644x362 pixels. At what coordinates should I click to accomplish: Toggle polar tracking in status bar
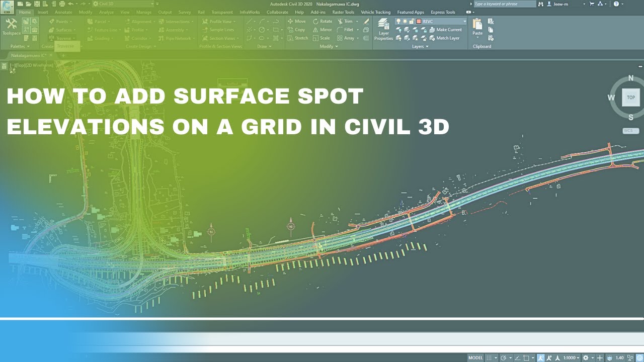click(x=503, y=358)
